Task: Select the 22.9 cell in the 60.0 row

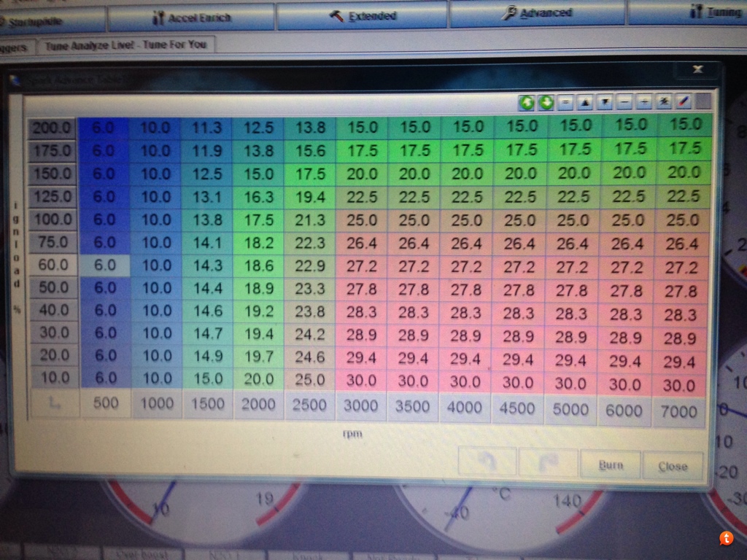Action: coord(311,265)
